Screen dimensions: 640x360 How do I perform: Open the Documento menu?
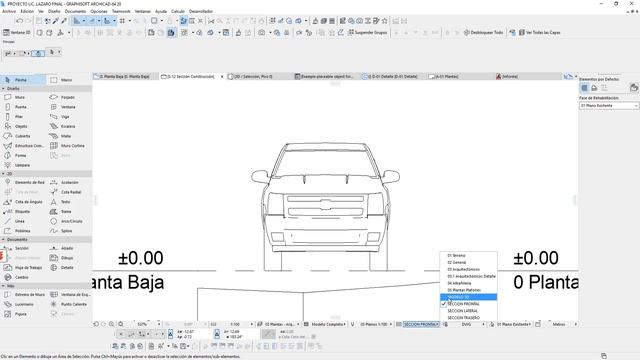(x=75, y=11)
